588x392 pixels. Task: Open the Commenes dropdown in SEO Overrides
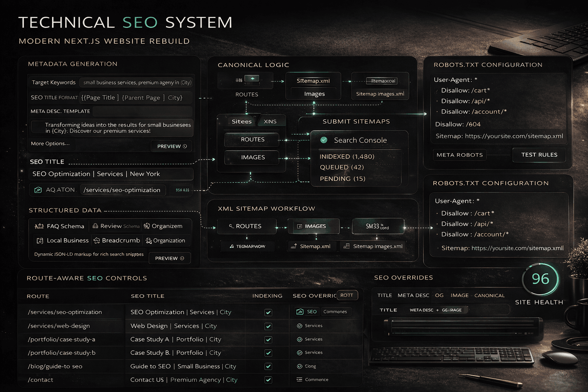(336, 312)
